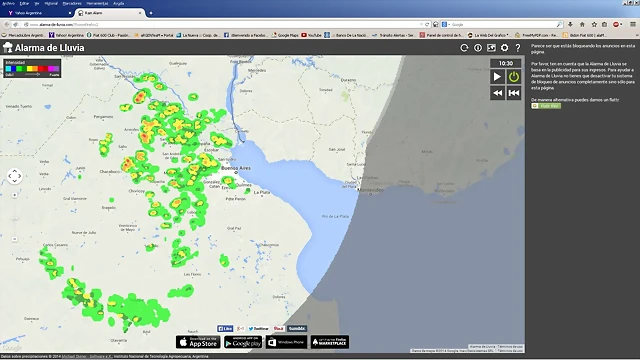Screen dimensions: 640x360
Task: Open the browser downloads arrow
Action: 570,24
